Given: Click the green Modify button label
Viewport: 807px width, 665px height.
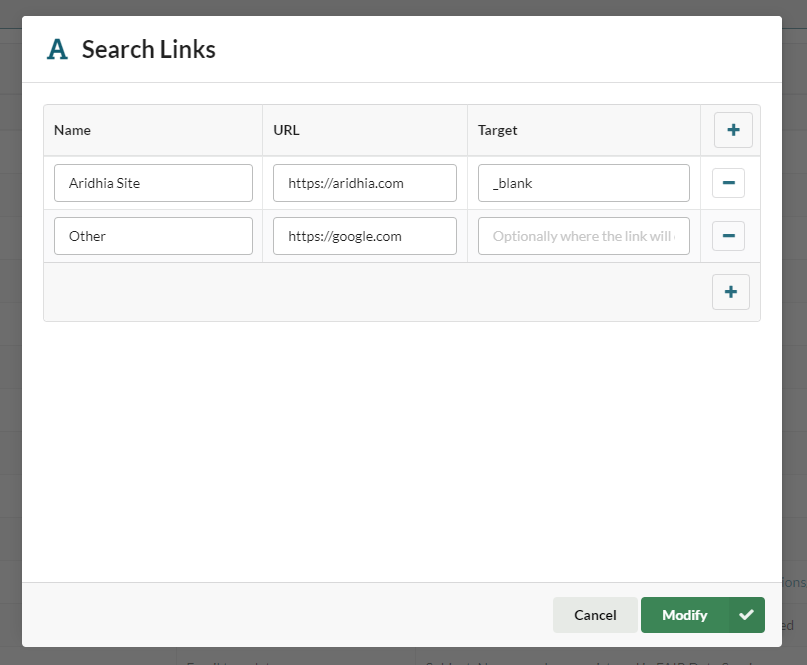Looking at the screenshot, I should [x=685, y=615].
